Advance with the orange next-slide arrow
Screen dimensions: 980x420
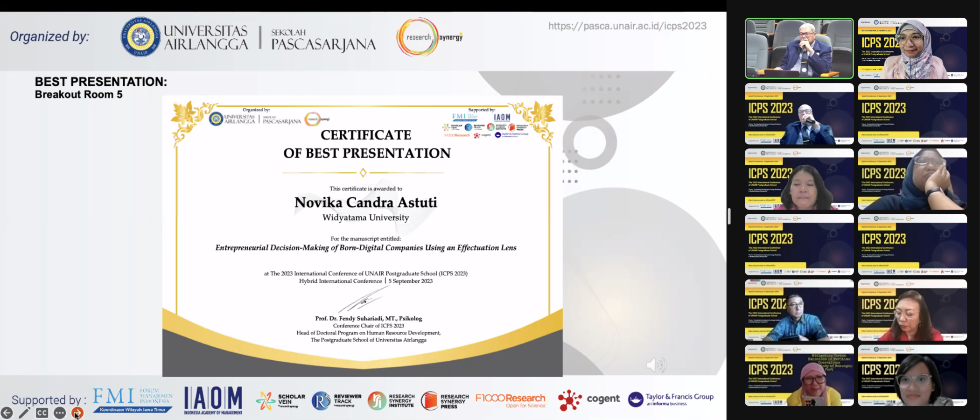click(x=77, y=413)
